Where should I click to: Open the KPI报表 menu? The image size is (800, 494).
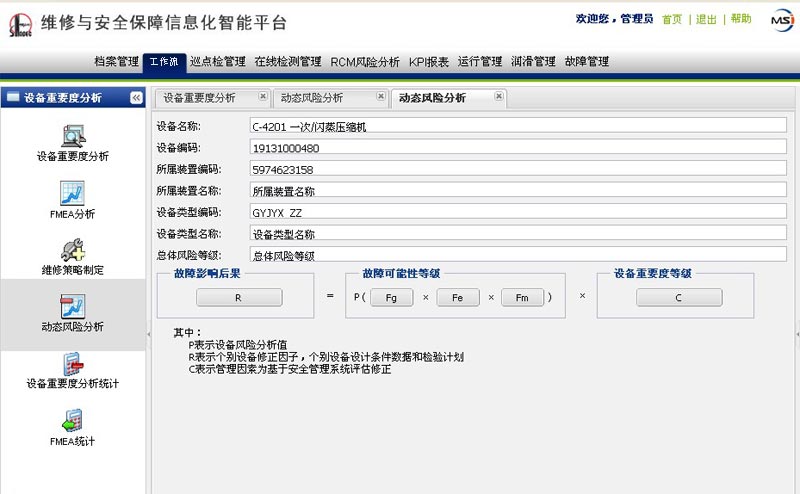click(x=428, y=61)
